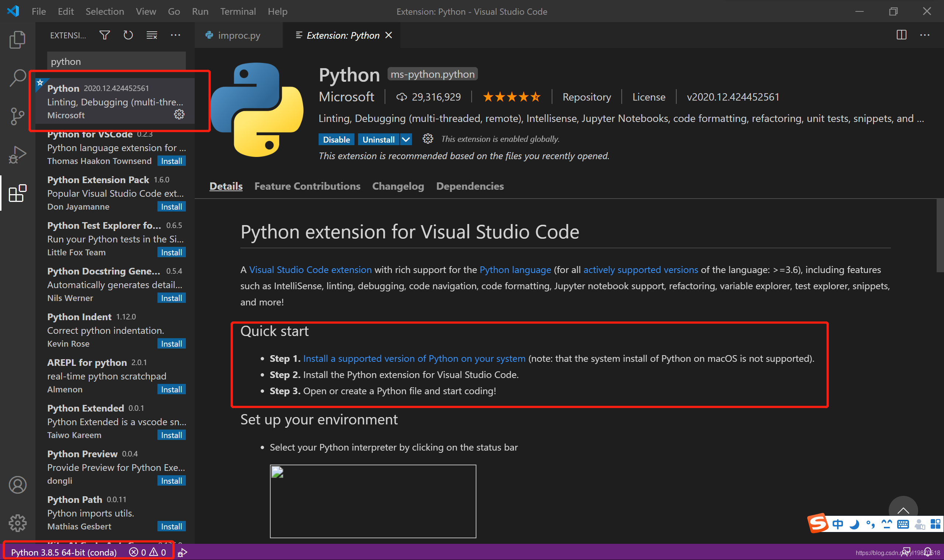The width and height of the screenshot is (944, 560).
Task: Open the soft keyboard icon in IME bar
Action: click(903, 524)
